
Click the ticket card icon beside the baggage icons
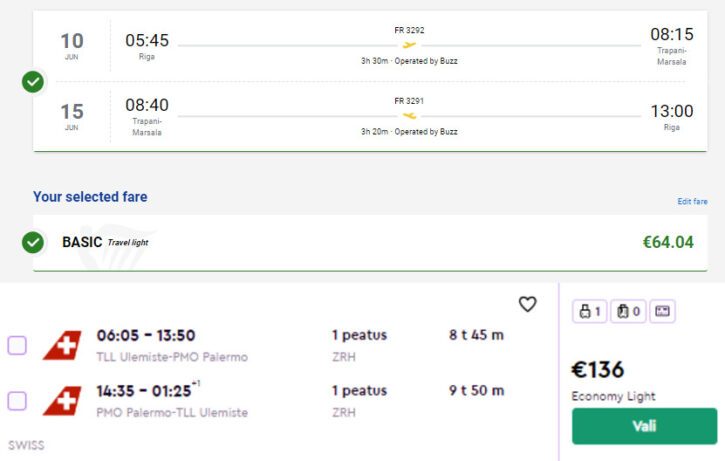[x=662, y=311]
